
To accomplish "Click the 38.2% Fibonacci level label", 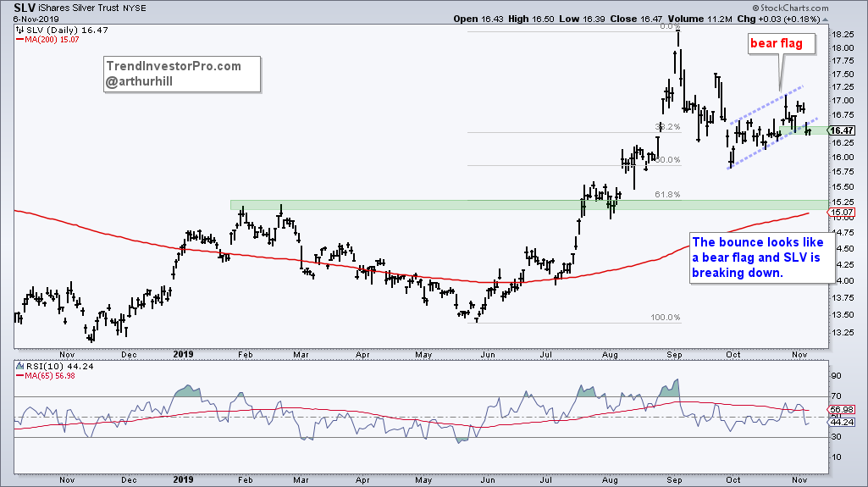I will [x=667, y=127].
